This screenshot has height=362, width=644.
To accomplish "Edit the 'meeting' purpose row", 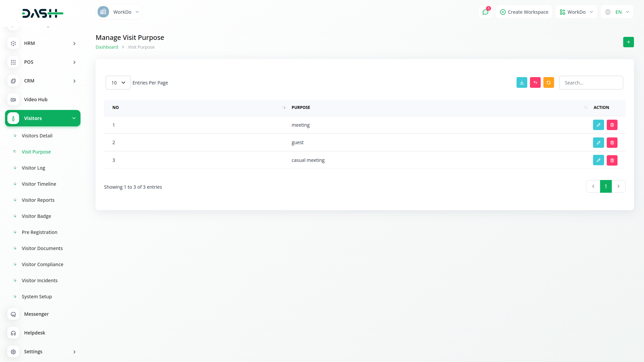I will [x=598, y=125].
